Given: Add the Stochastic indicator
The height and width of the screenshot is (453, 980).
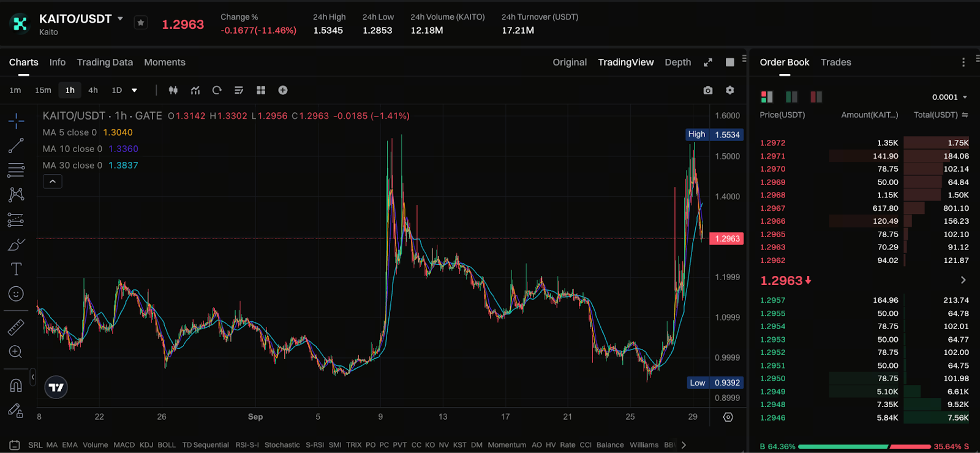Looking at the screenshot, I should click(x=282, y=445).
